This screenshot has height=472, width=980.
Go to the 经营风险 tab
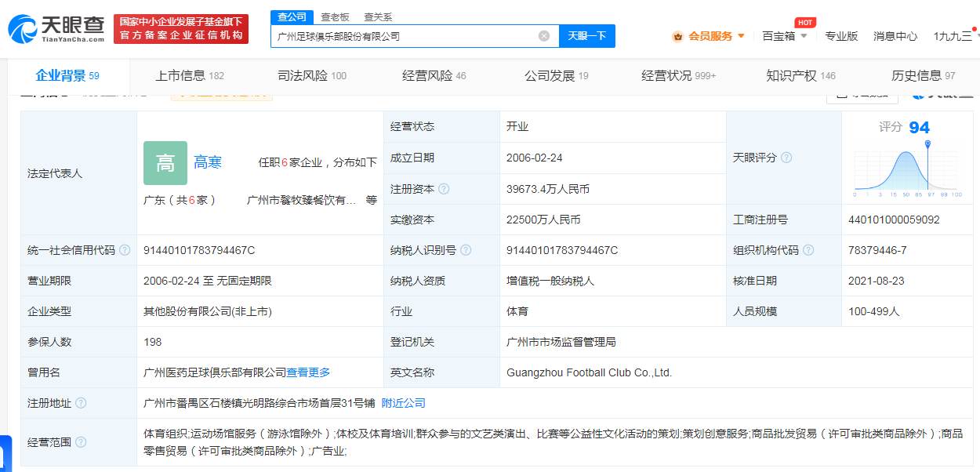click(x=434, y=75)
